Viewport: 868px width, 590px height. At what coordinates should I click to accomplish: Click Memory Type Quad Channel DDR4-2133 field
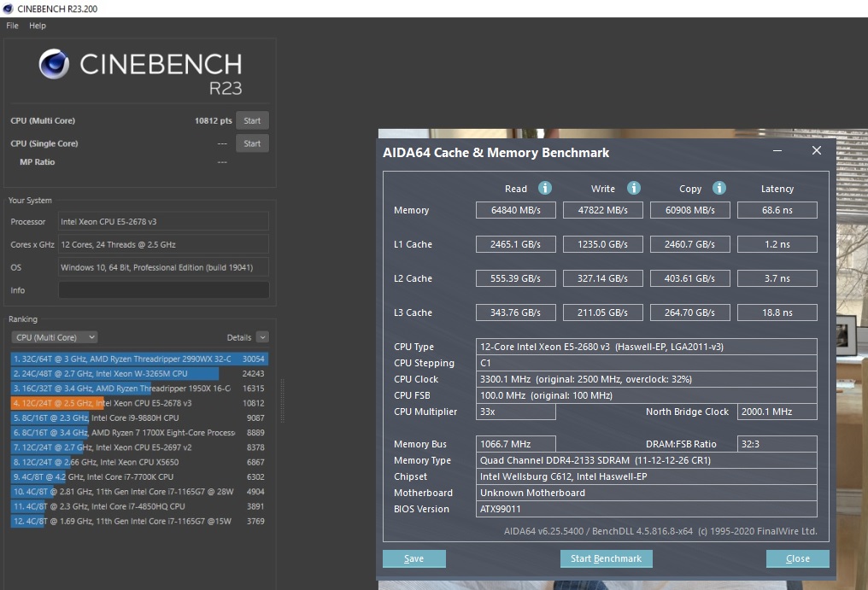pyautogui.click(x=647, y=460)
